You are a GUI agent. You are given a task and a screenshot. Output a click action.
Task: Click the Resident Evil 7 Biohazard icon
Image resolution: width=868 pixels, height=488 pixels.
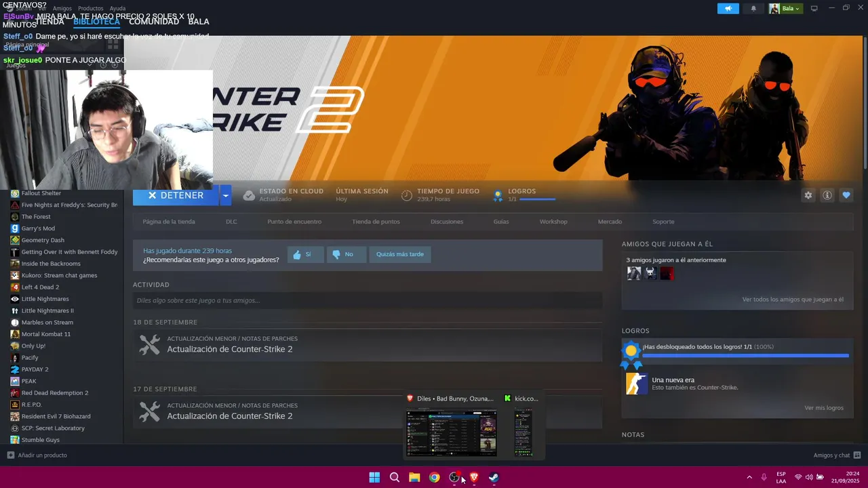point(15,416)
